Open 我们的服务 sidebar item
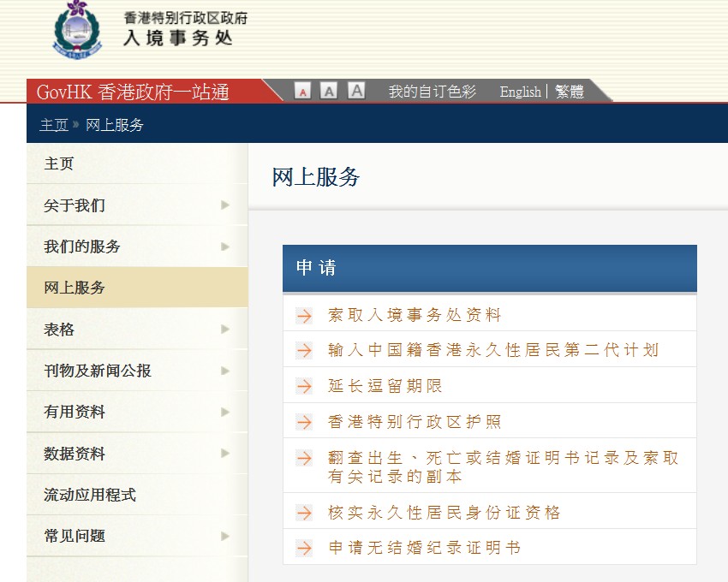Image resolution: width=728 pixels, height=582 pixels. pyautogui.click(x=137, y=246)
